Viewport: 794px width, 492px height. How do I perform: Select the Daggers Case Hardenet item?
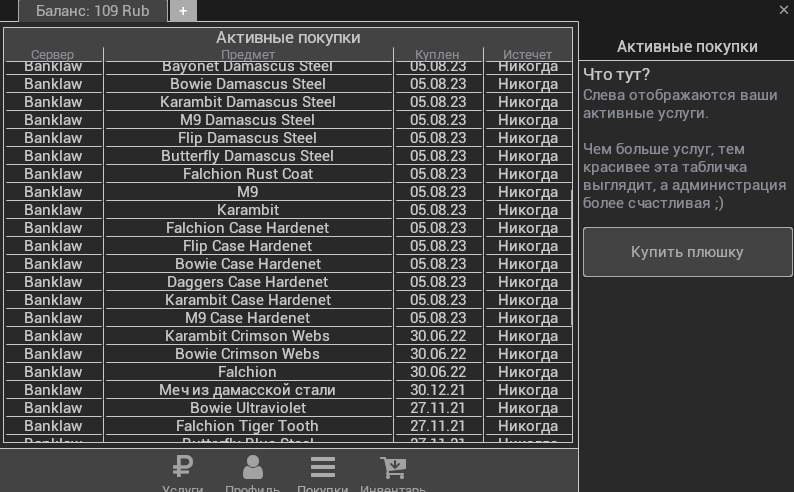pyautogui.click(x=248, y=281)
